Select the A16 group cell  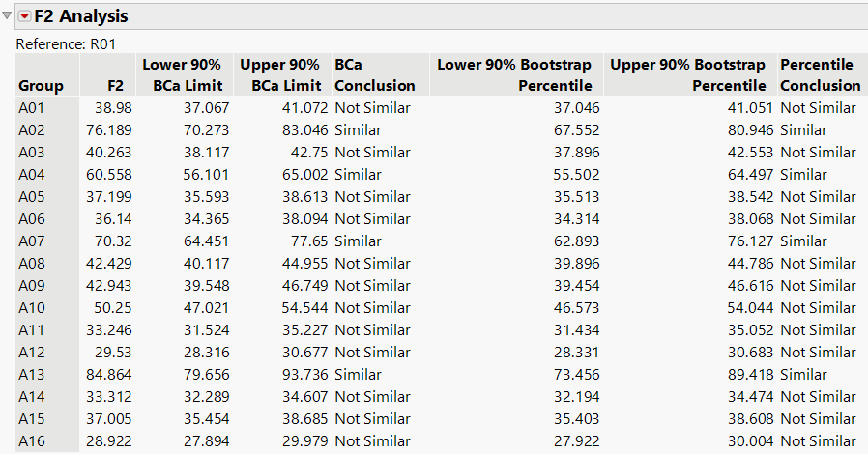click(x=32, y=441)
